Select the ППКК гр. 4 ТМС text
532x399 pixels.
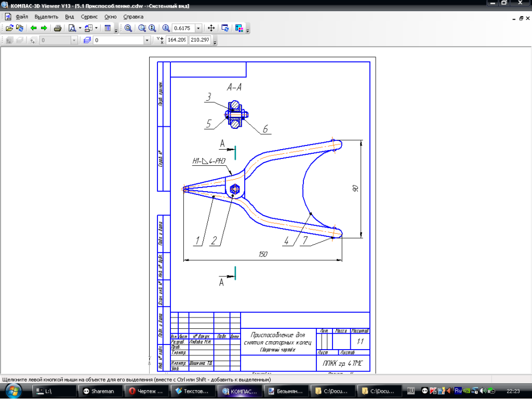343,364
